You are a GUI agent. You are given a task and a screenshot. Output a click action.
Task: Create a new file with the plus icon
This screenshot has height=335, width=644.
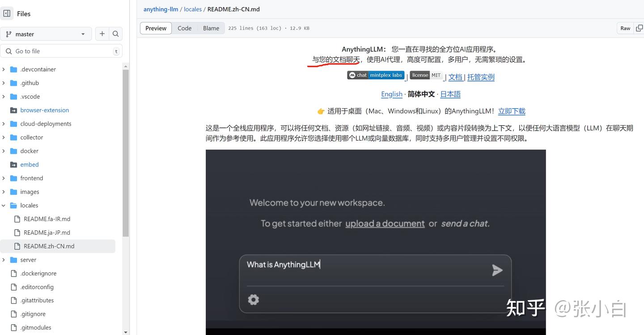(x=102, y=34)
